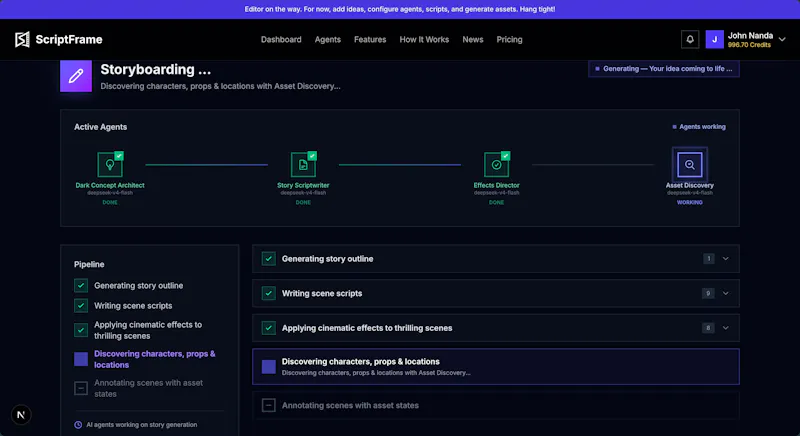
Task: Open the Agents nav item
Action: 328,39
